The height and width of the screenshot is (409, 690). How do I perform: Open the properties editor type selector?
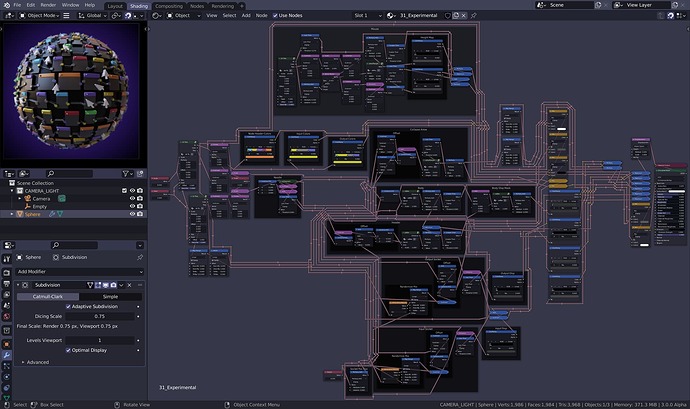pyautogui.click(x=9, y=245)
